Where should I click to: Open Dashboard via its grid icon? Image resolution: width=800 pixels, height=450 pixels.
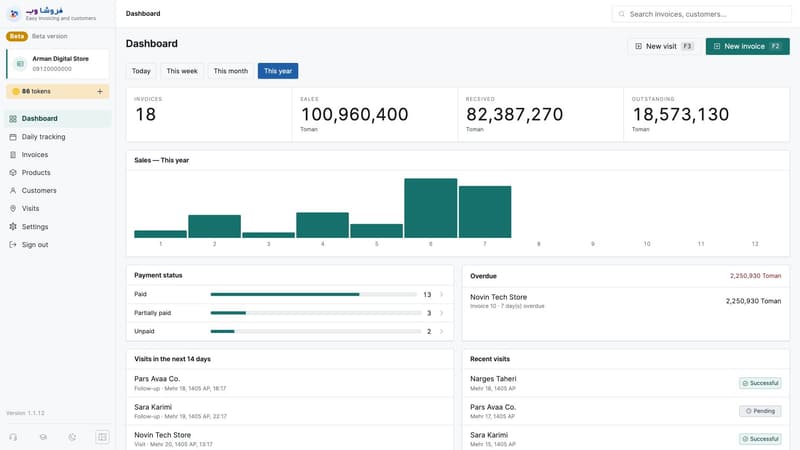13,118
